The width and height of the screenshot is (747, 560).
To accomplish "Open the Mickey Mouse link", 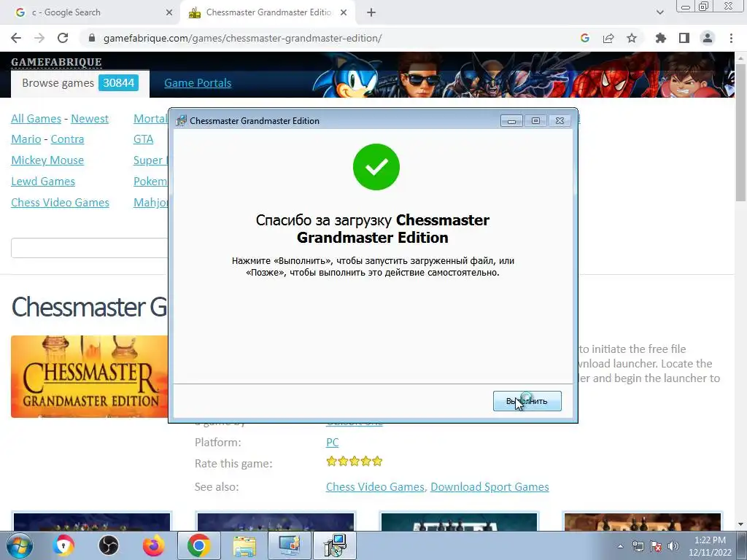I will 47,160.
